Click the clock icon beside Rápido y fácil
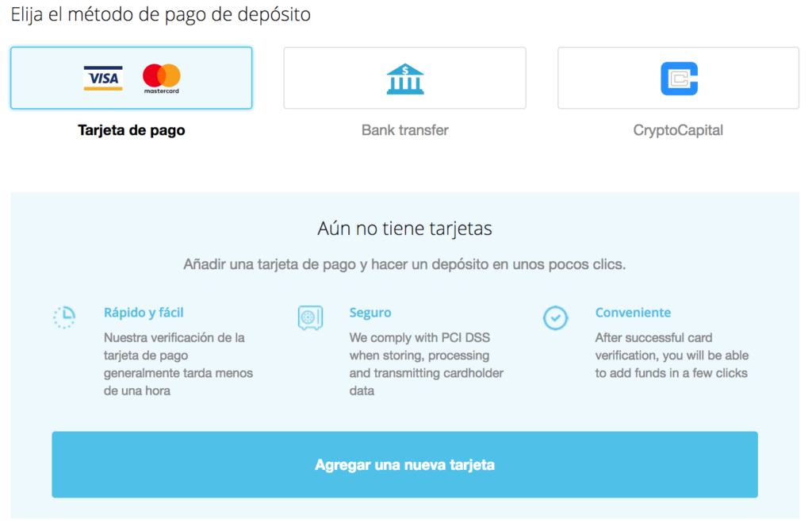The image size is (812, 527). pyautogui.click(x=64, y=317)
